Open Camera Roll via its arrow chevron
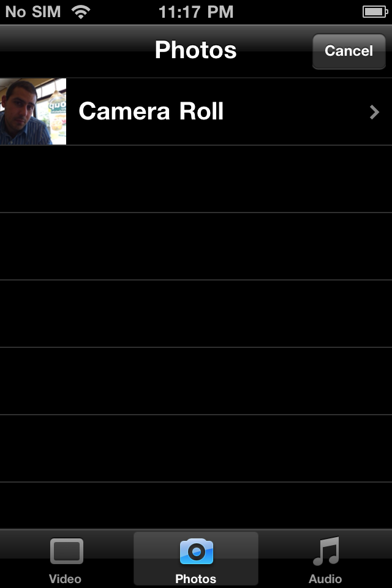 (x=374, y=112)
